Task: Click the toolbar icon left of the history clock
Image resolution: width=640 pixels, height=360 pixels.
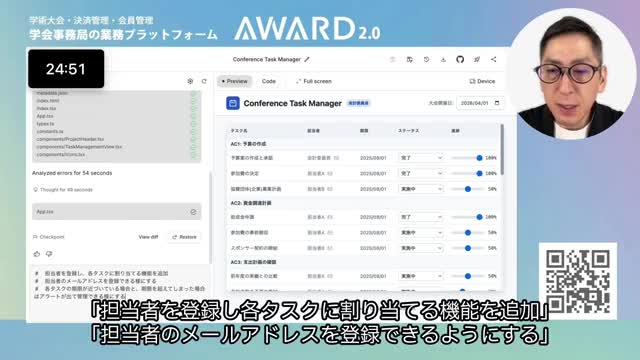Action: (x=409, y=60)
